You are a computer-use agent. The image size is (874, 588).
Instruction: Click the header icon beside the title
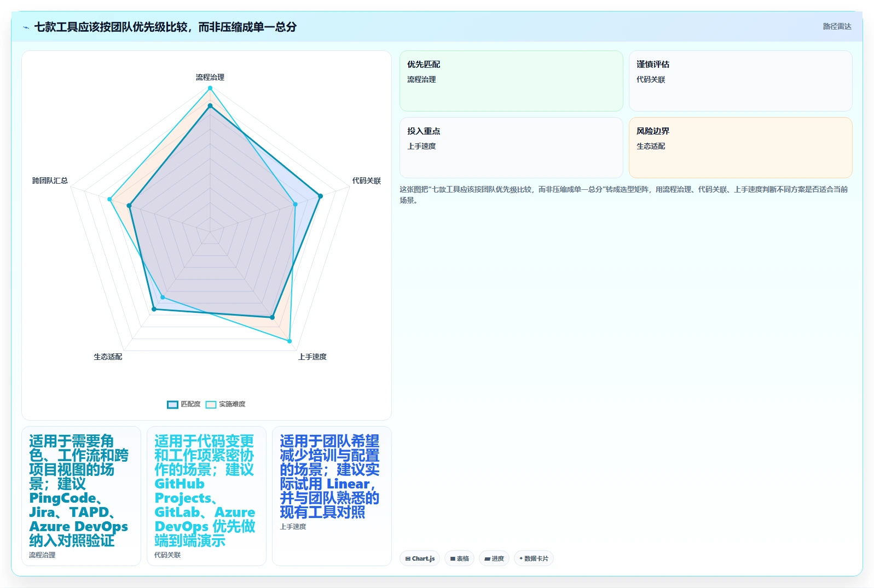coord(26,27)
